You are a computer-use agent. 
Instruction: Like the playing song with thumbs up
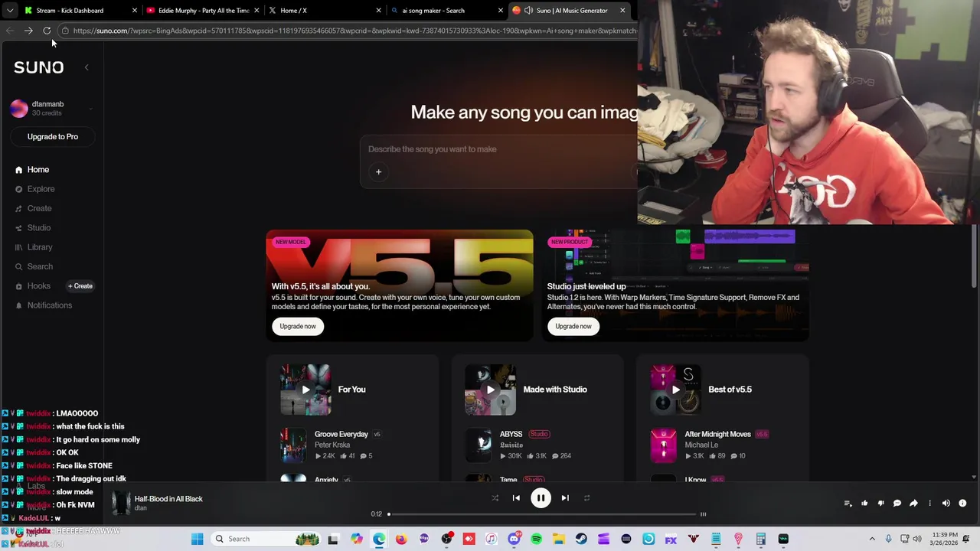click(864, 504)
